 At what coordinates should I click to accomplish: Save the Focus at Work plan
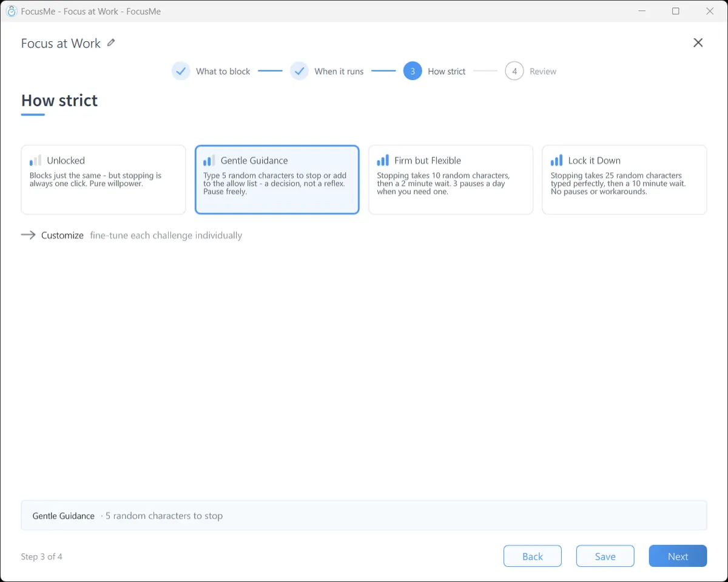tap(605, 556)
